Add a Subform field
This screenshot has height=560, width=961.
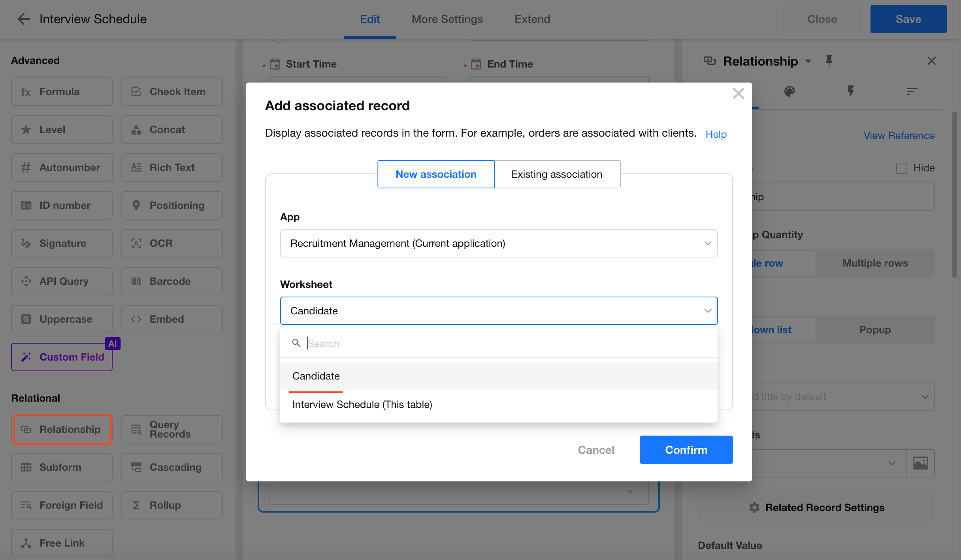pyautogui.click(x=62, y=467)
